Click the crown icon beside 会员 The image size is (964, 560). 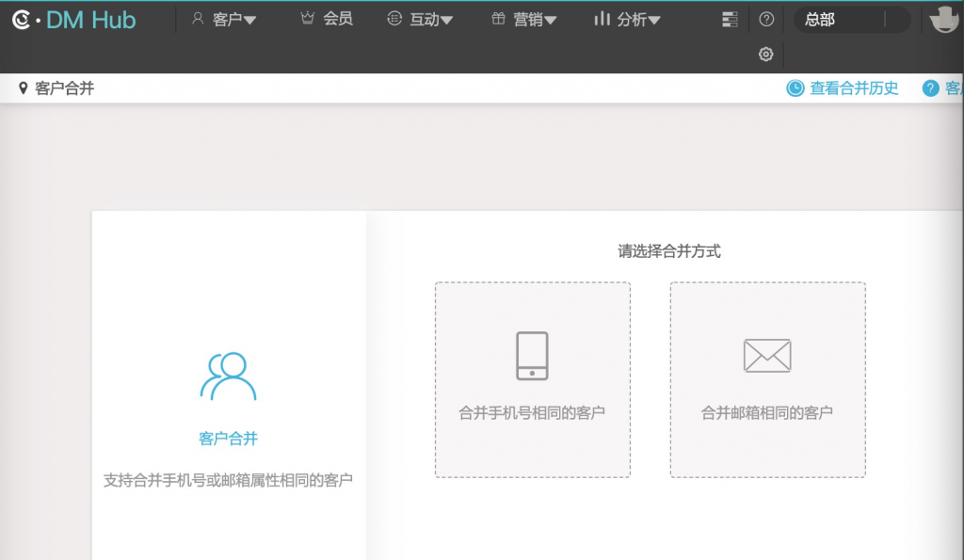coord(308,19)
